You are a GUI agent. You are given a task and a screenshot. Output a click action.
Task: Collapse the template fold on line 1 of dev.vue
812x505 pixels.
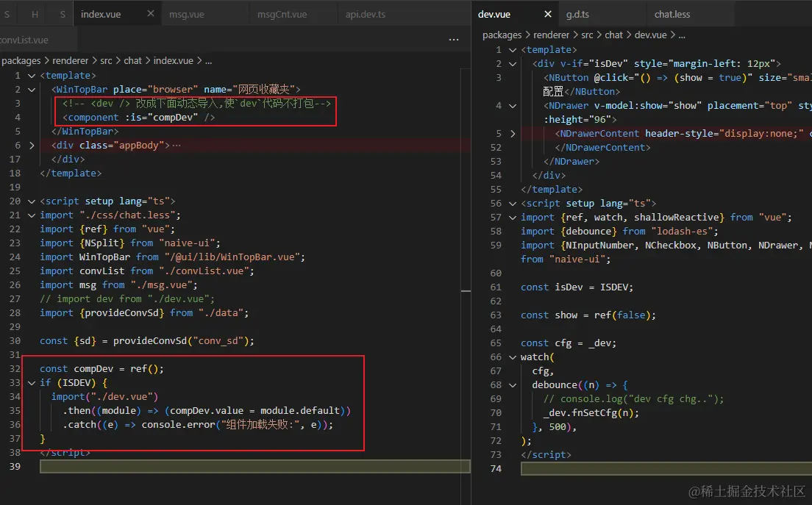click(x=513, y=50)
